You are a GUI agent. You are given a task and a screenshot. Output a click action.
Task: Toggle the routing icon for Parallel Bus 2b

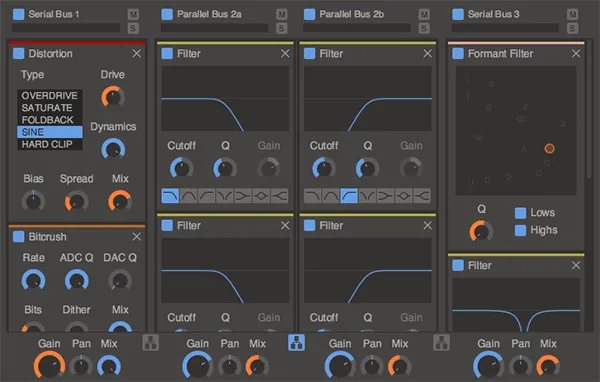[441, 343]
